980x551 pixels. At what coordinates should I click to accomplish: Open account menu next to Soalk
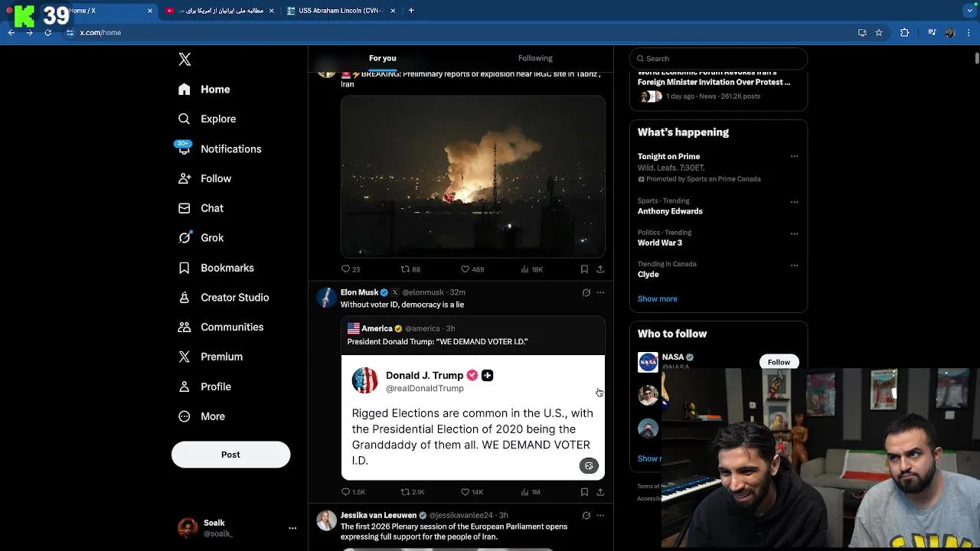point(292,528)
